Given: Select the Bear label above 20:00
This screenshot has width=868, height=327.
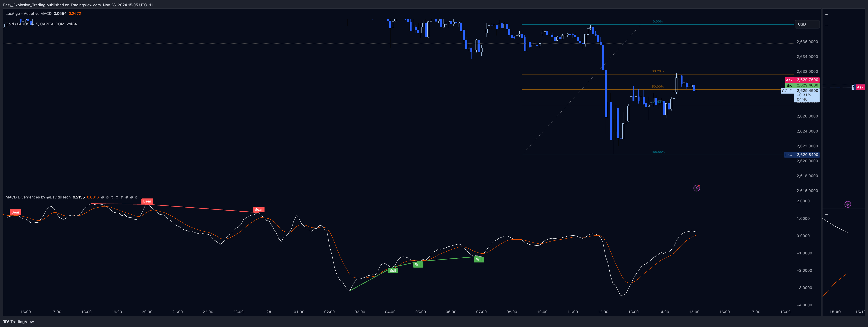Looking at the screenshot, I should coord(147,201).
